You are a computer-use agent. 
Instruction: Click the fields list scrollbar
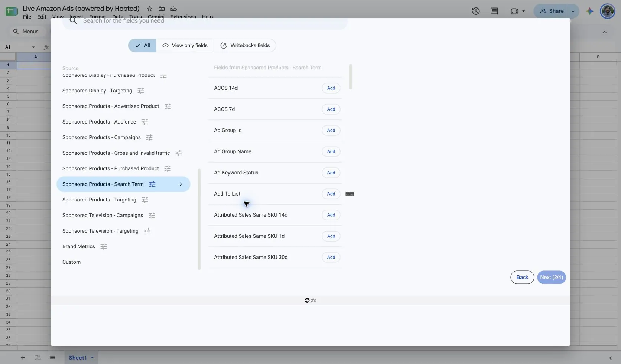tap(351, 77)
